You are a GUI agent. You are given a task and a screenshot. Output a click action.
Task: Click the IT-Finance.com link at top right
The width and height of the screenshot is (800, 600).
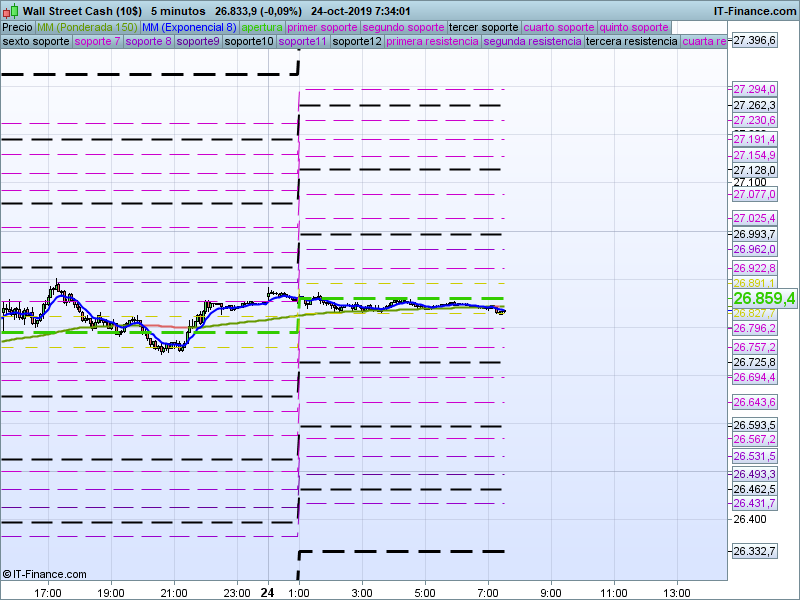click(x=754, y=10)
